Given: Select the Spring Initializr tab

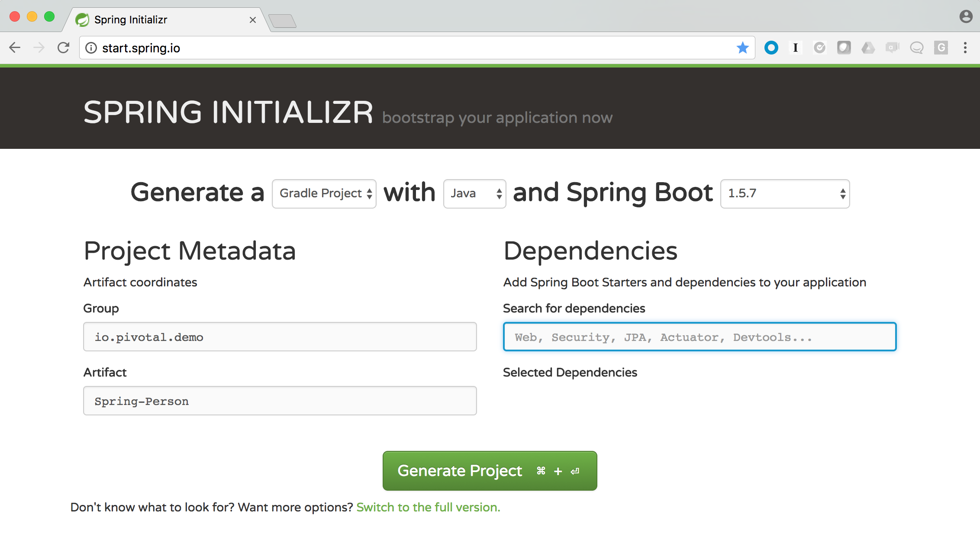Looking at the screenshot, I should 167,19.
